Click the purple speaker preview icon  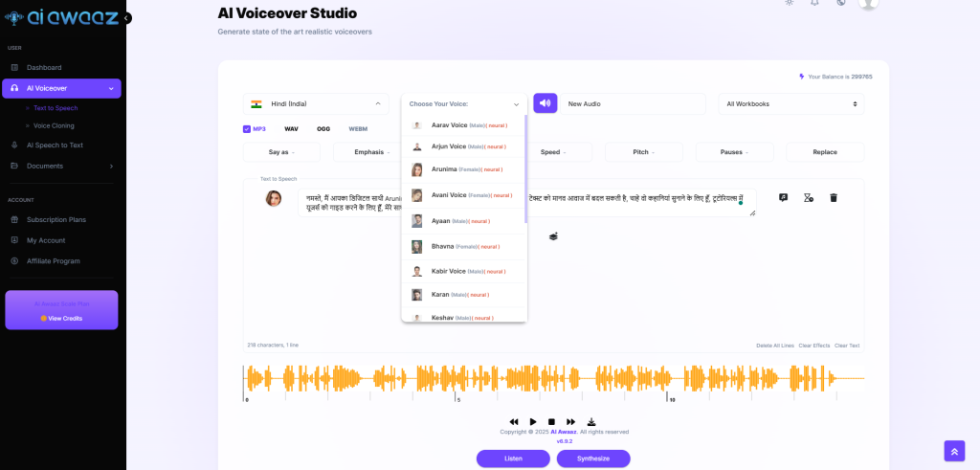coord(545,103)
